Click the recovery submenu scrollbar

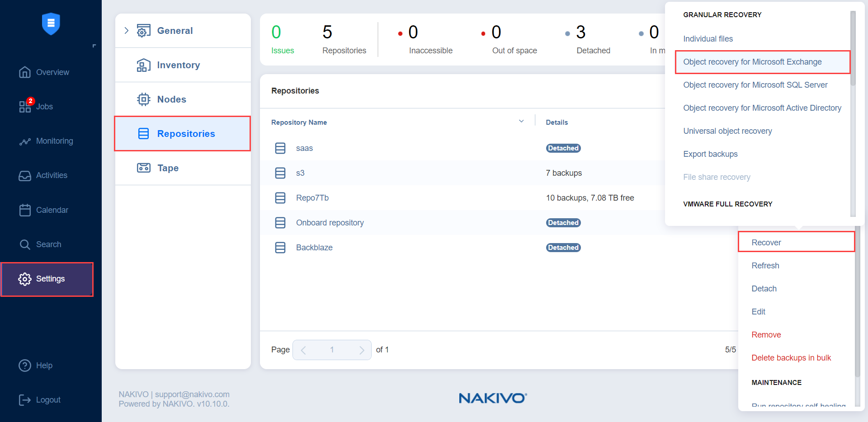click(x=853, y=48)
